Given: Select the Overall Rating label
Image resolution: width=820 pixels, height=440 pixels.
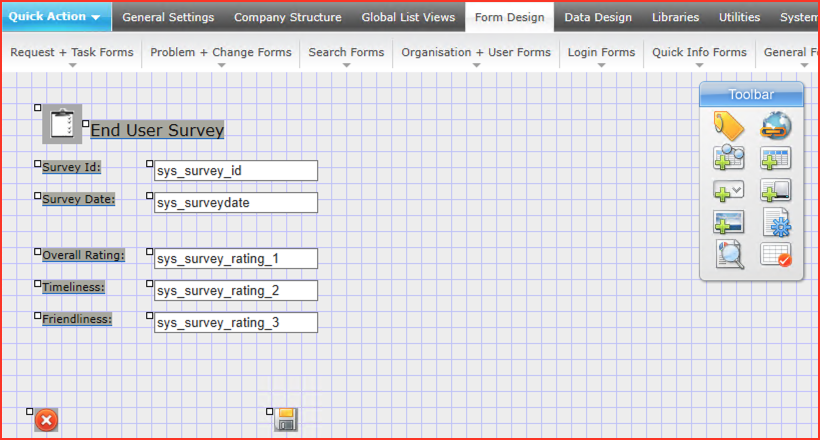Looking at the screenshot, I should point(83,255).
